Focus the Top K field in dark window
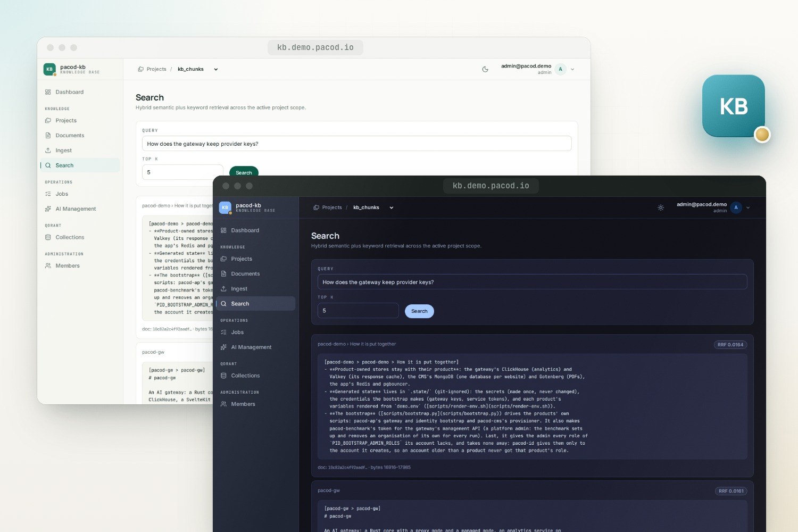The image size is (798, 532). click(x=358, y=311)
